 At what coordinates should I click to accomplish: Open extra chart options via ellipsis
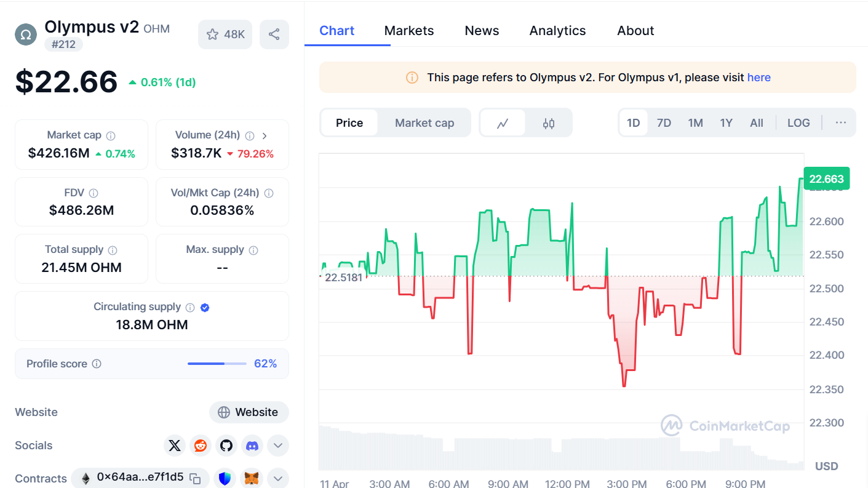[x=840, y=122]
